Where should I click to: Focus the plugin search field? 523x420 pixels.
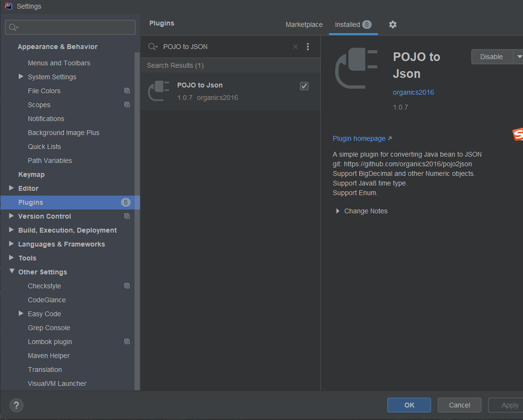[x=227, y=47]
